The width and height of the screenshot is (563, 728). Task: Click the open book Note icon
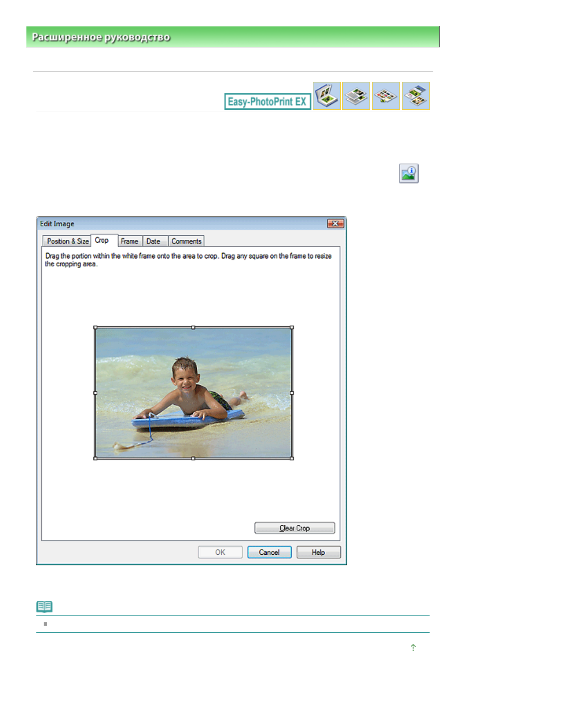[x=45, y=607]
